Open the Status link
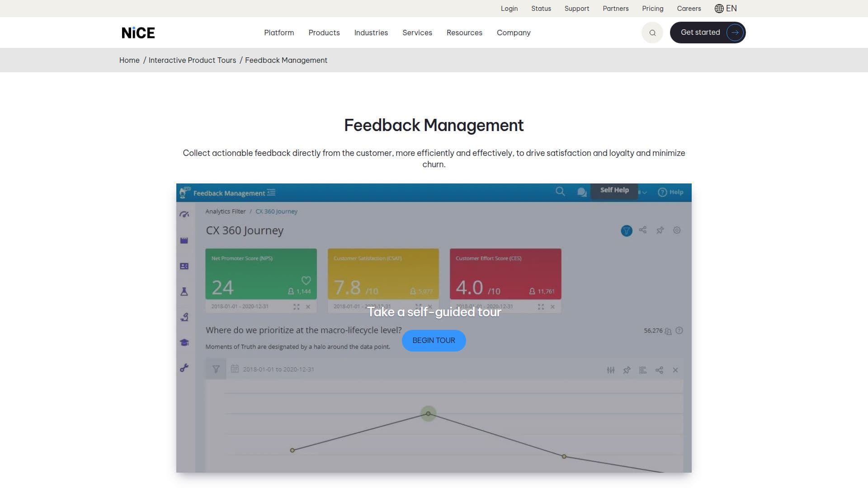Image resolution: width=868 pixels, height=488 pixels. 541,9
